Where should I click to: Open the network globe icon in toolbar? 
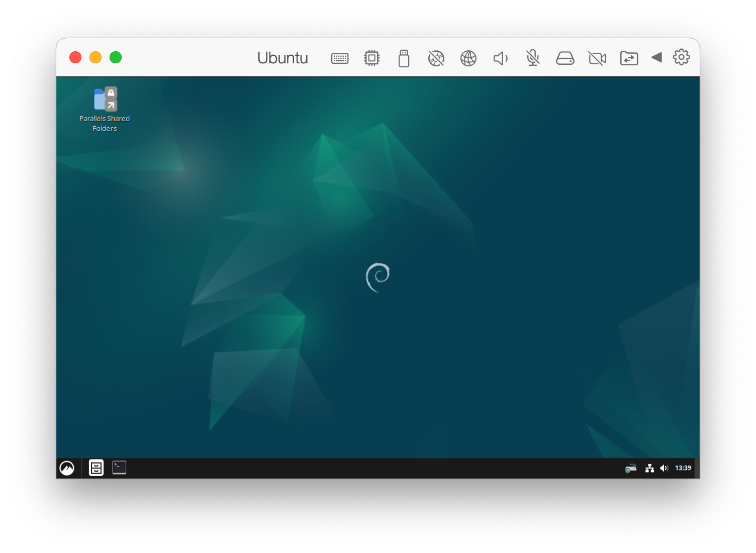coord(468,58)
